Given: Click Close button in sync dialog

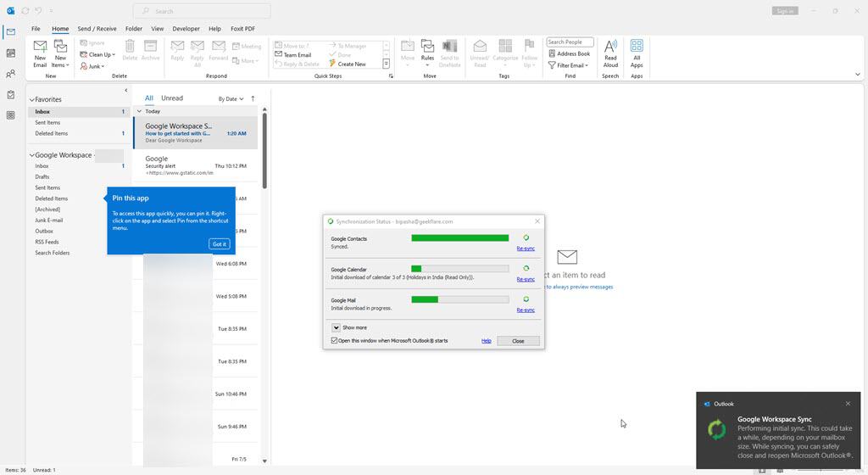Looking at the screenshot, I should [x=518, y=341].
